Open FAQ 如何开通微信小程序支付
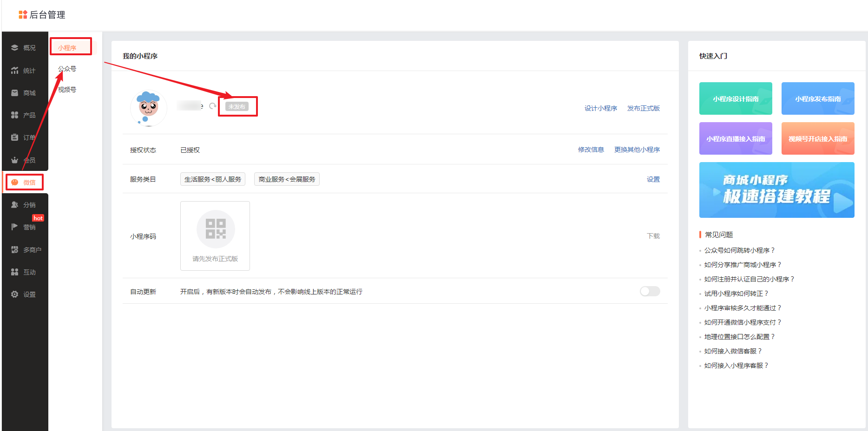The image size is (868, 431). (x=743, y=322)
